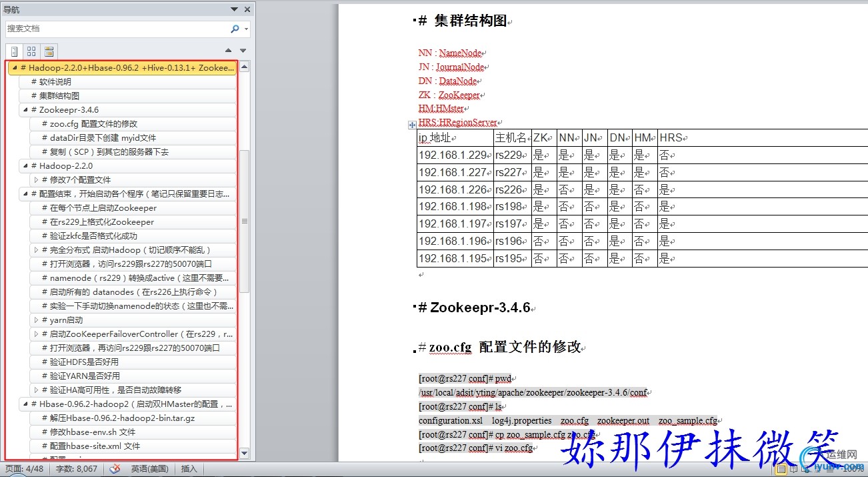
Task: Go to 验证YARN是否好用 heading
Action: tap(133, 376)
